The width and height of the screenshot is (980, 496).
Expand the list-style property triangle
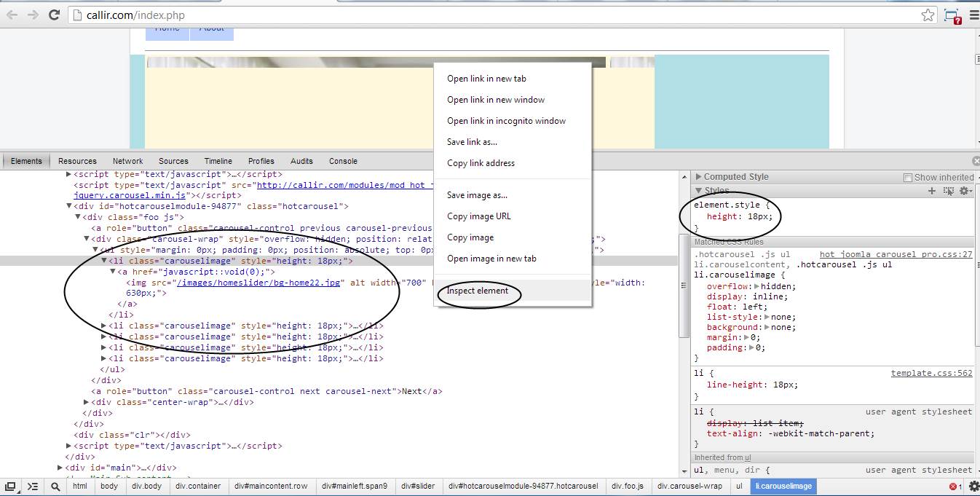click(x=768, y=317)
